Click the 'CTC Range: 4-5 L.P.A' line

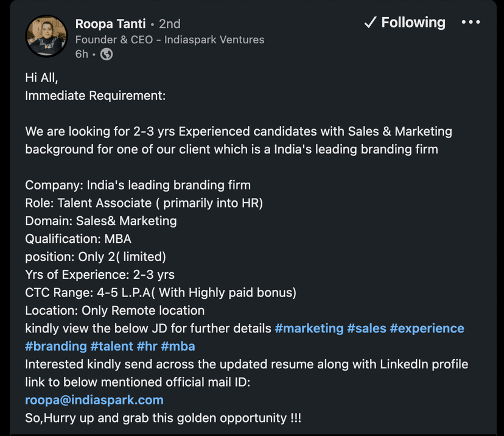[161, 292]
